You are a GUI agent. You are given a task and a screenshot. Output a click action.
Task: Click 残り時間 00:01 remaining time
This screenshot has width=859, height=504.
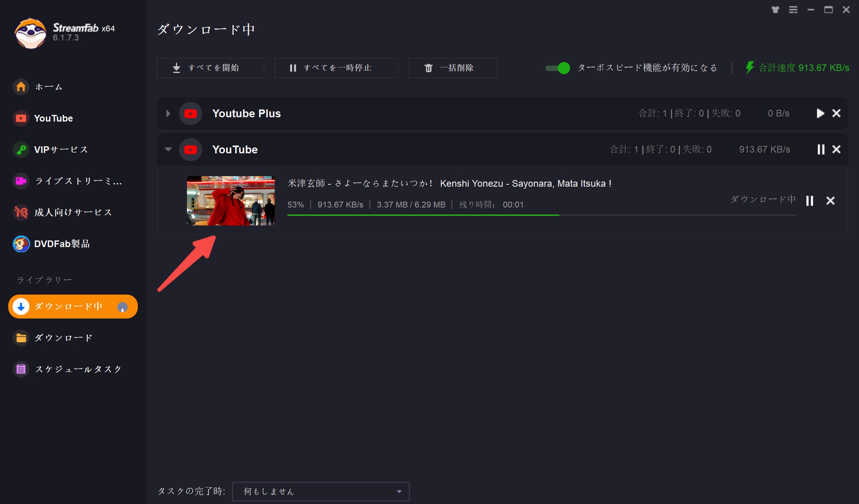pos(491,205)
